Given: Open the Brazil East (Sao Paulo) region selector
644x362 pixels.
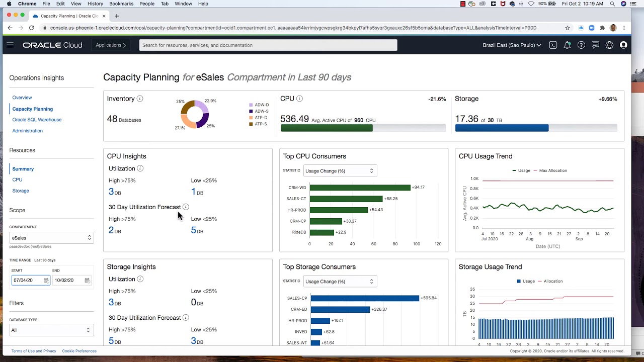Looking at the screenshot, I should pos(512,45).
